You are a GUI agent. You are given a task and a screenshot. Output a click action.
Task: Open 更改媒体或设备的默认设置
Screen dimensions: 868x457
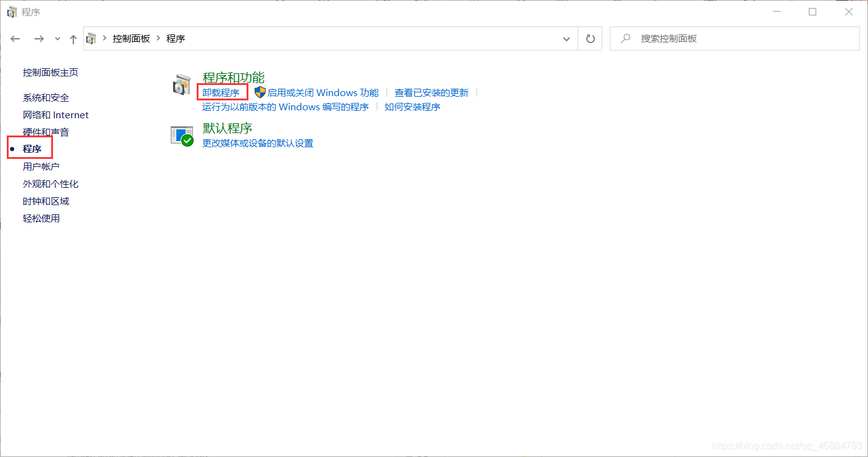tap(258, 143)
